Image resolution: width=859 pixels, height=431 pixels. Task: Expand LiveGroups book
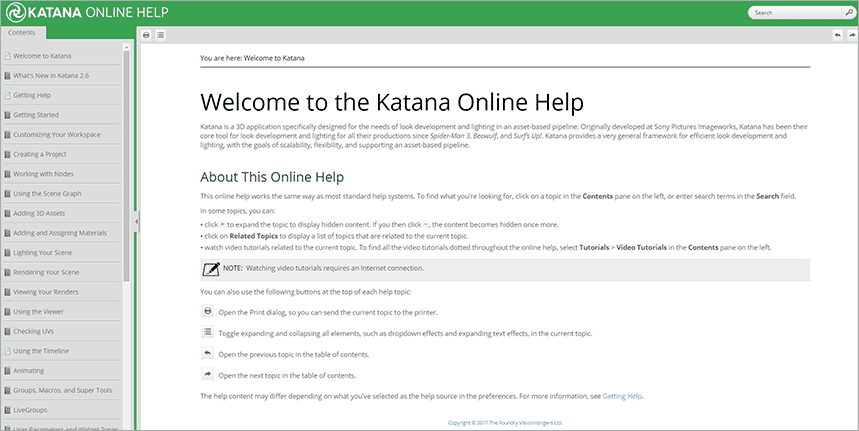point(30,411)
